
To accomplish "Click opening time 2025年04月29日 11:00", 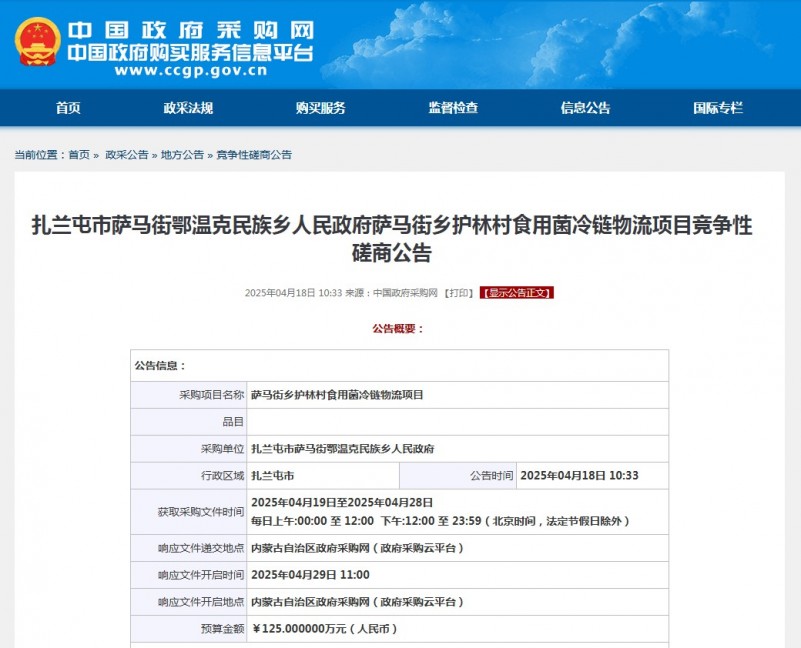I will tap(310, 575).
